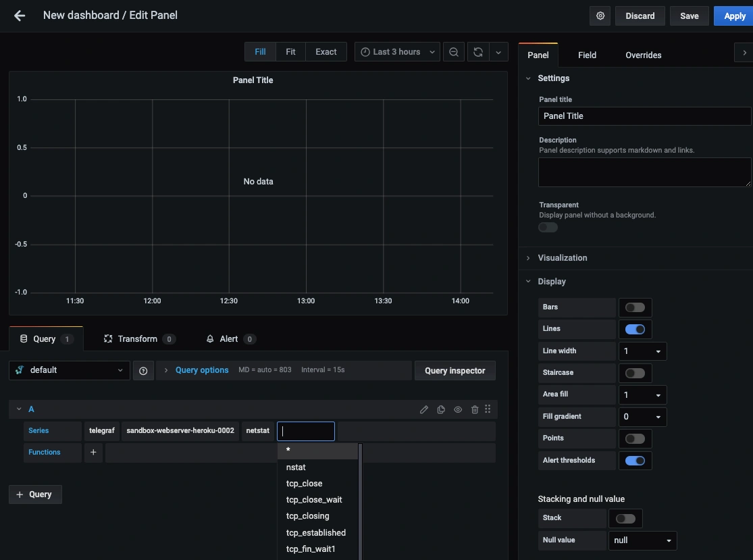Click the Description text area
Image resolution: width=753 pixels, height=560 pixels.
(644, 172)
